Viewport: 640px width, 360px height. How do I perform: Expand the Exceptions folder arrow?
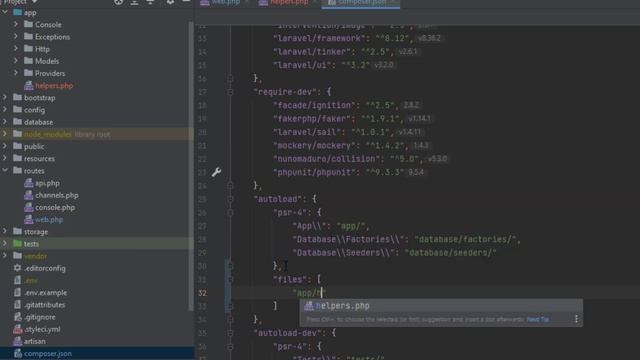point(16,37)
